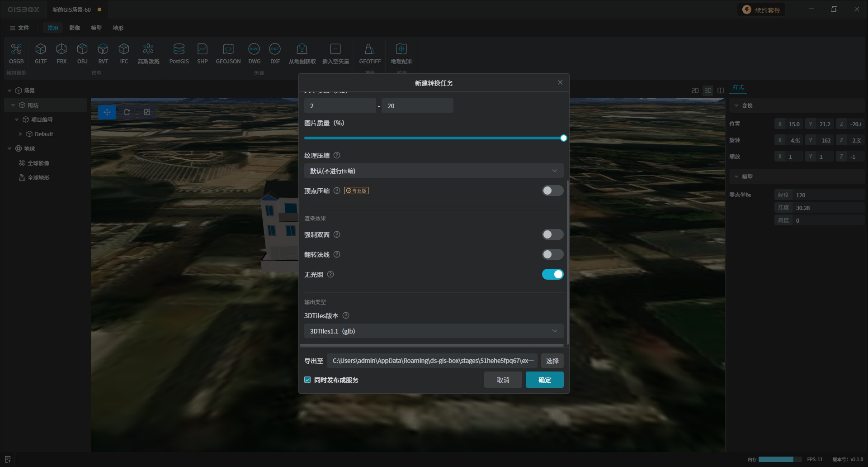868x467 pixels.
Task: Expand the 3DTiles版本 dropdown
Action: [433, 331]
